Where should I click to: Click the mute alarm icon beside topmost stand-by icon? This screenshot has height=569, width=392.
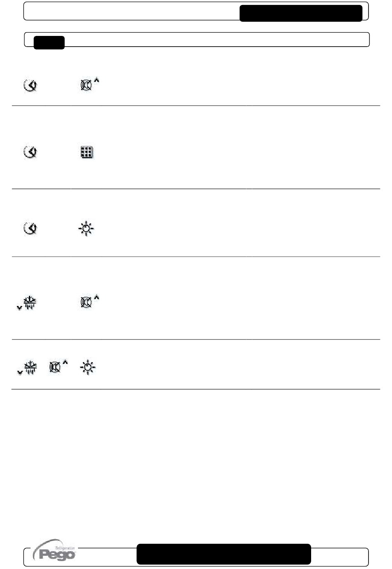(86, 85)
